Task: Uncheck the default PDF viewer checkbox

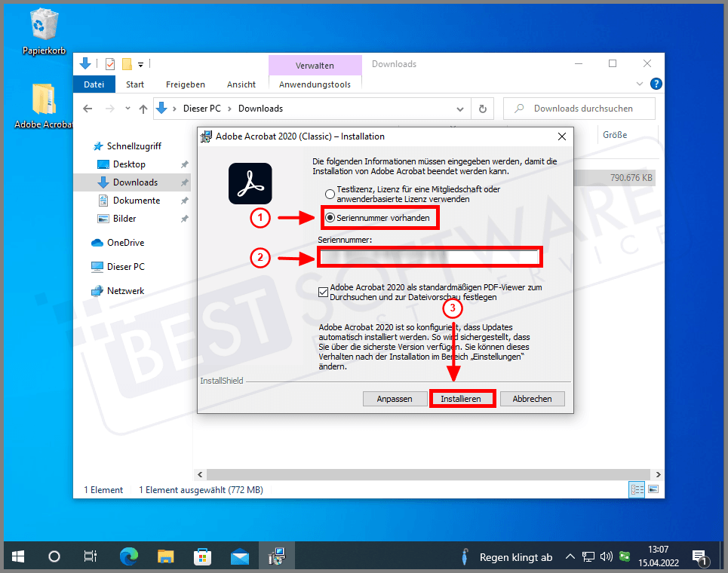Action: click(x=324, y=293)
